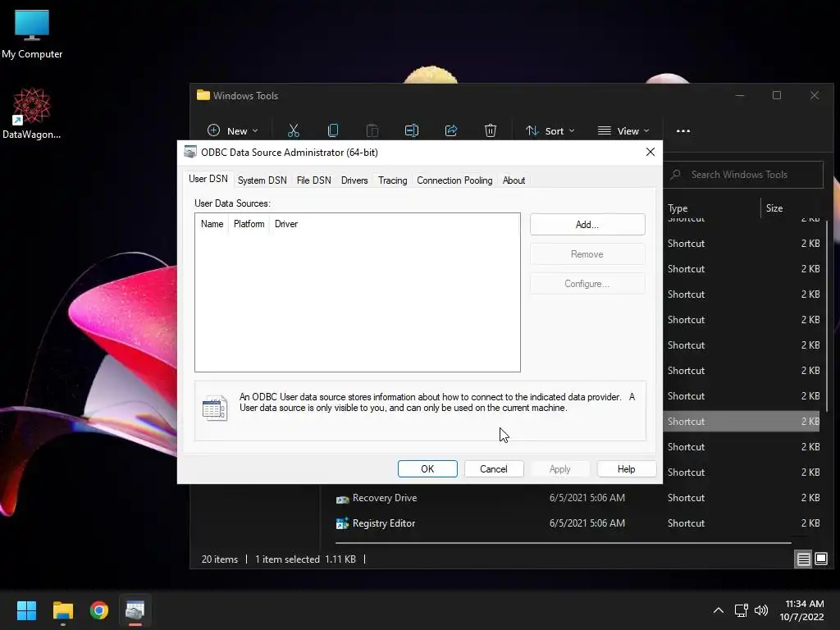Open the Windows Start menu
The image size is (840, 630).
point(26,610)
